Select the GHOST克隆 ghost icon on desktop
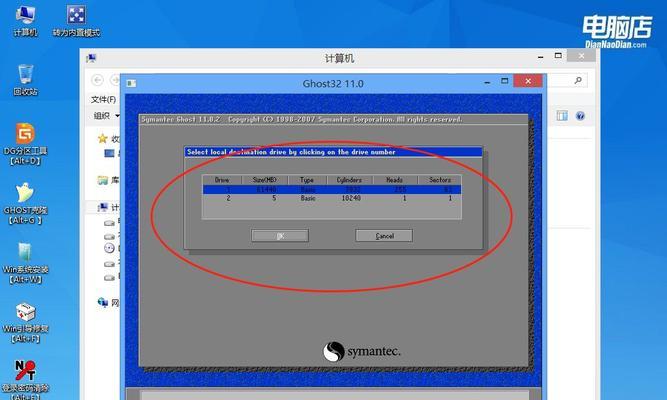This screenshot has width=667, height=400. pos(26,203)
